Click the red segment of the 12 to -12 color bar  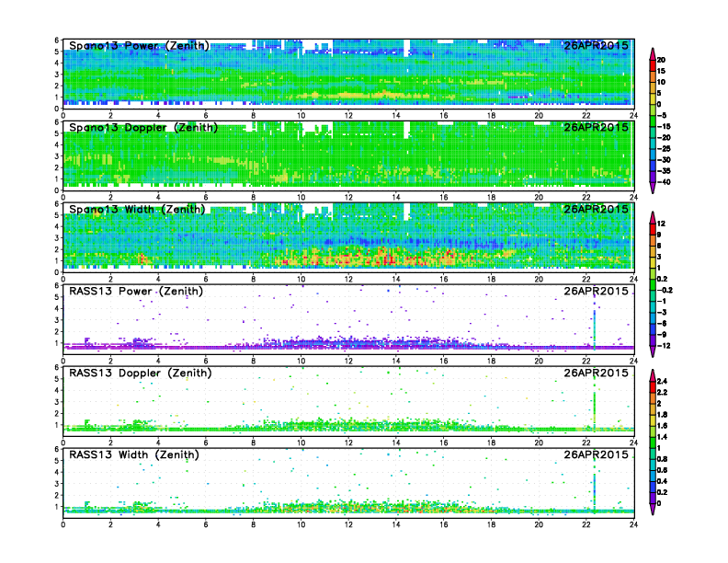coord(653,229)
